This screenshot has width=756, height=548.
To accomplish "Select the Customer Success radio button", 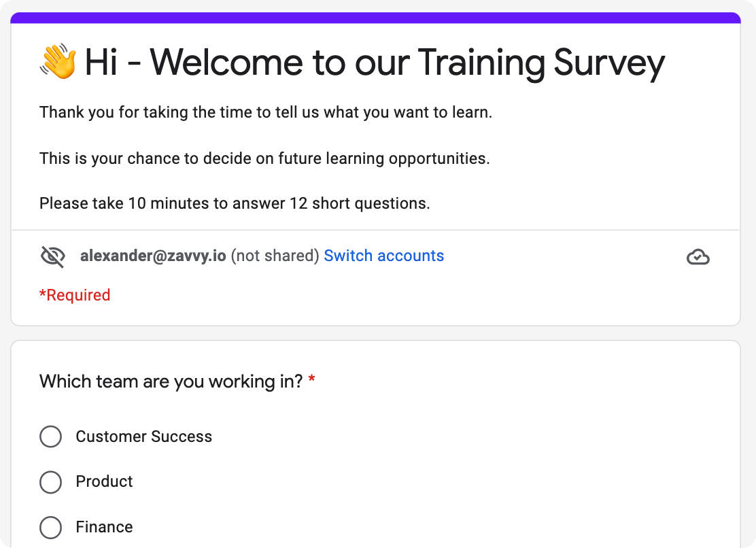I will coord(51,436).
